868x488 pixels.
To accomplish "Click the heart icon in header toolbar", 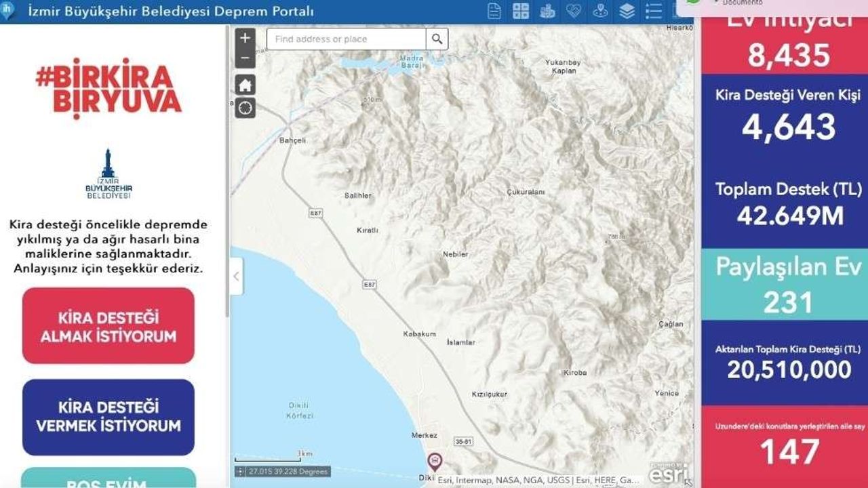I will pos(574,11).
